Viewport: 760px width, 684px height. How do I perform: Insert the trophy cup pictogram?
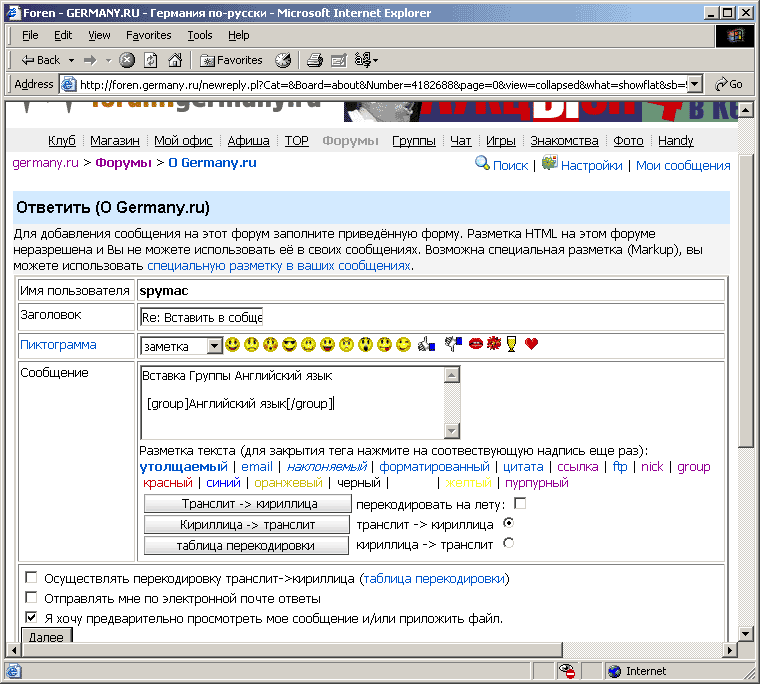512,345
